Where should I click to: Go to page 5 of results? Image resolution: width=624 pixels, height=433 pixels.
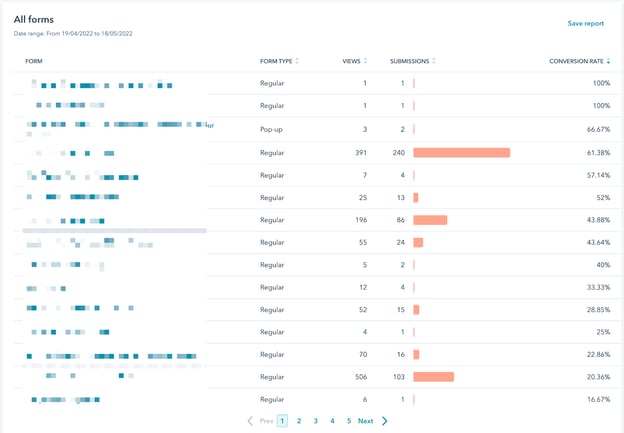349,421
